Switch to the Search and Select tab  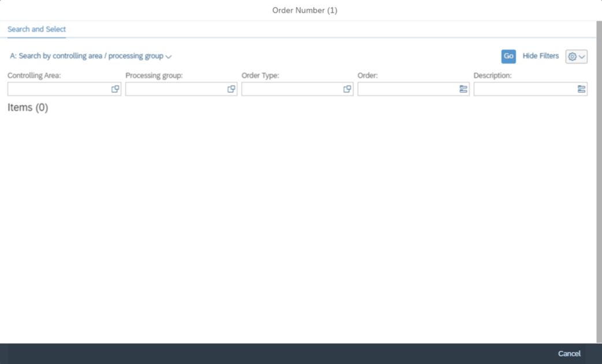pos(36,29)
